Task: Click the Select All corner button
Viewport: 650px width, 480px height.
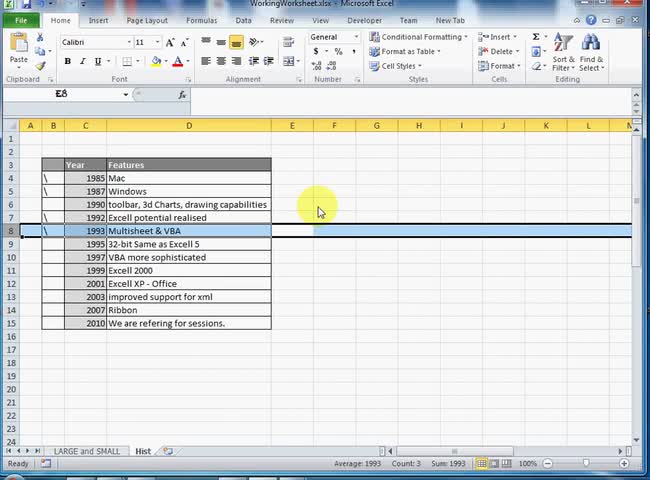Action: 12,126
